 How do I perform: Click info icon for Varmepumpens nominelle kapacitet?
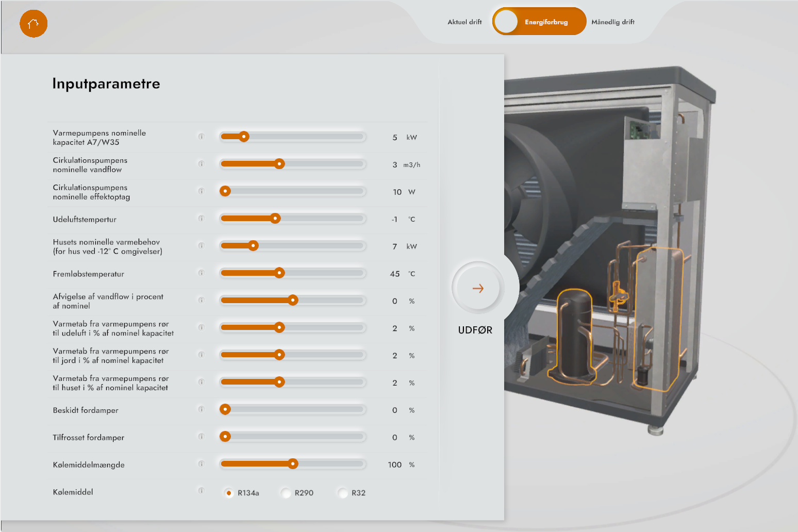coord(201,137)
